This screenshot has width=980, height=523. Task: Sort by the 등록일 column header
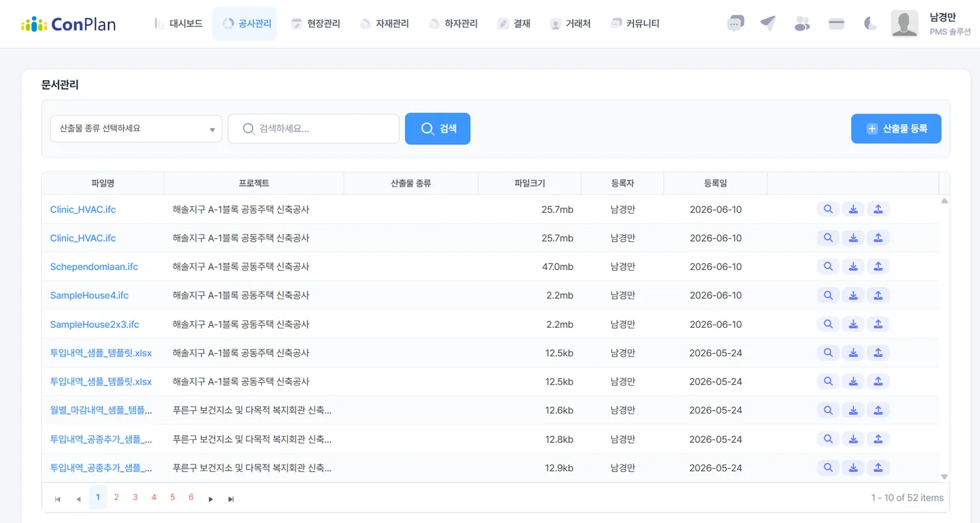tap(715, 184)
